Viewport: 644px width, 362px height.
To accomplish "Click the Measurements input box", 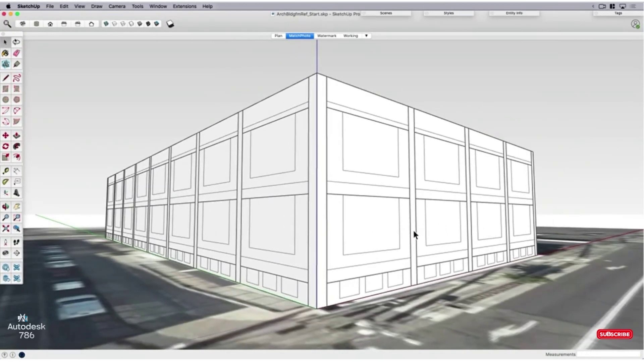I will pos(608,354).
